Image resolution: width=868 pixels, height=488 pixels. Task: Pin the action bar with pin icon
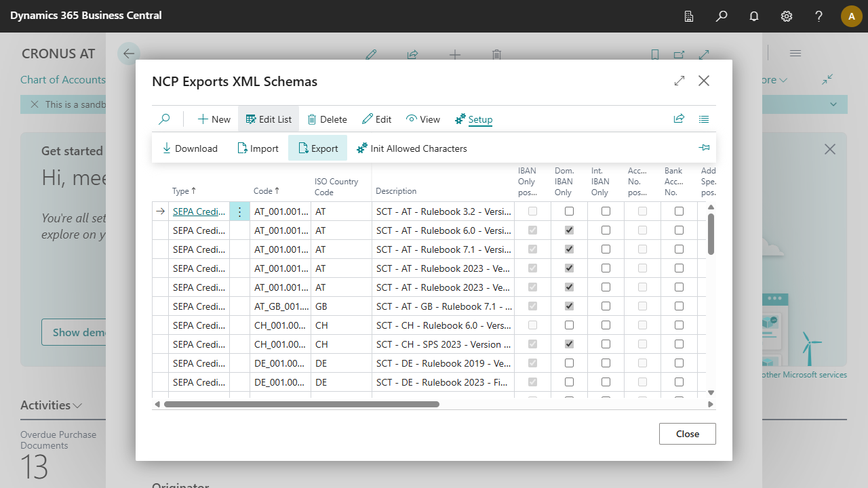click(x=704, y=148)
